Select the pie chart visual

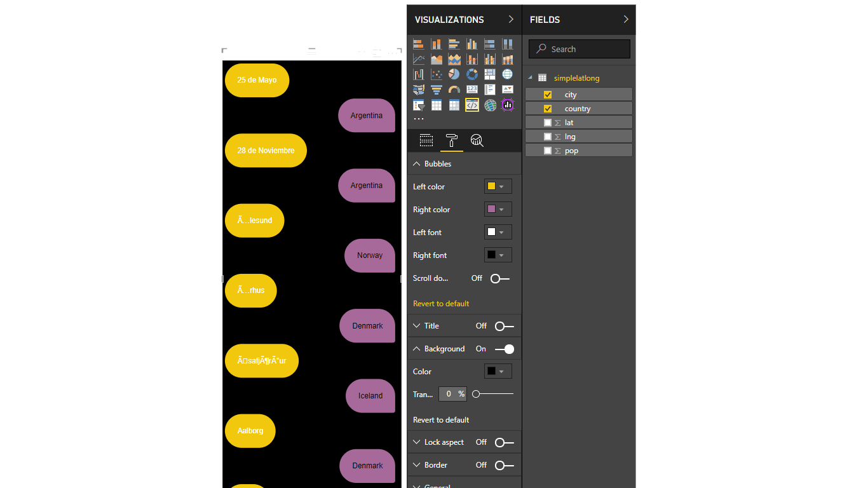(x=454, y=74)
